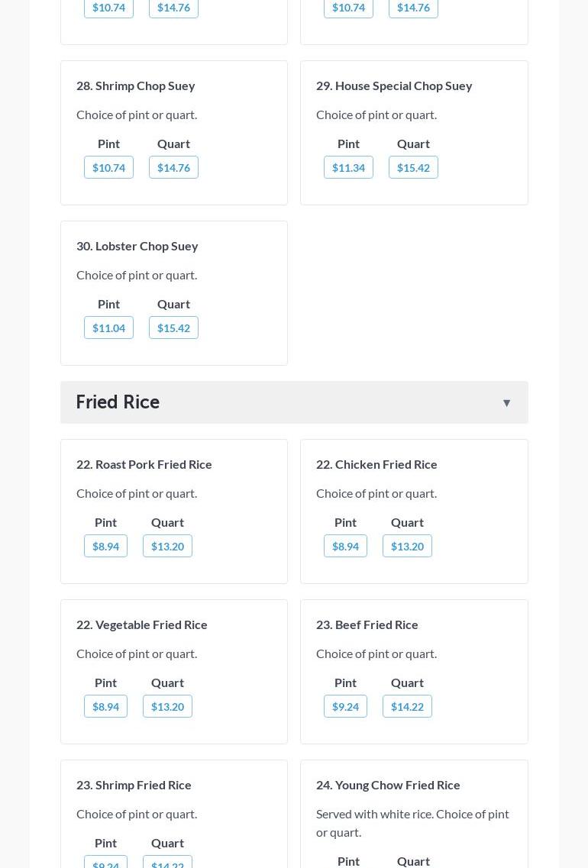Screen dimensions: 588x868
Task: Select Shrimp Chop Suey quart price $14.76
Action: (x=173, y=167)
